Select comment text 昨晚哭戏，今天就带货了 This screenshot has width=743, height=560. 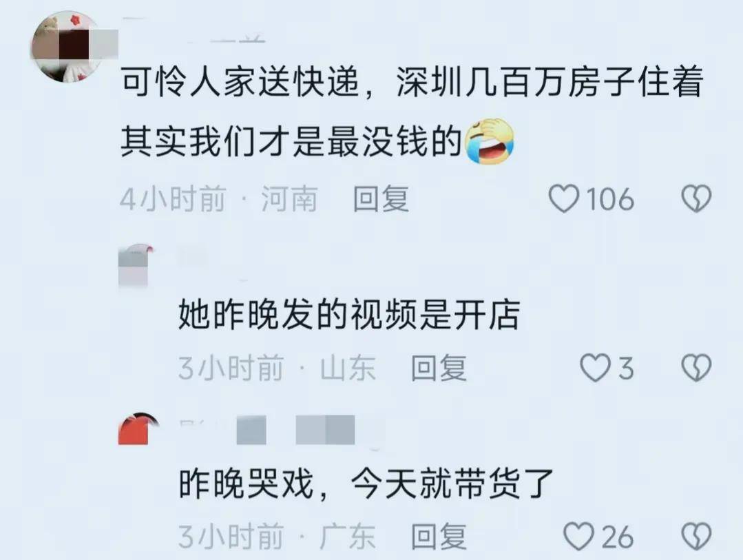(x=366, y=483)
